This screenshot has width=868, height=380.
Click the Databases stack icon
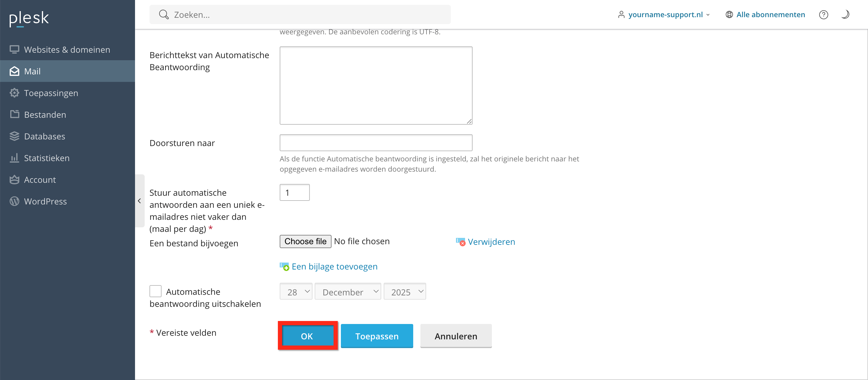(x=14, y=136)
